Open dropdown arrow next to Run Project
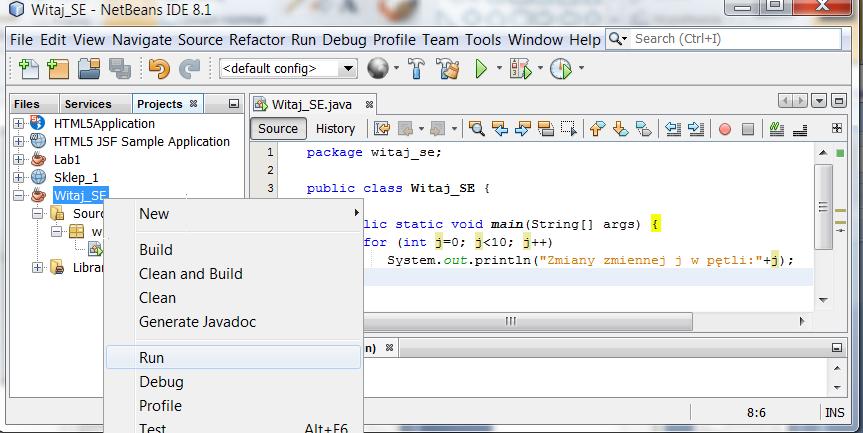 (x=499, y=69)
